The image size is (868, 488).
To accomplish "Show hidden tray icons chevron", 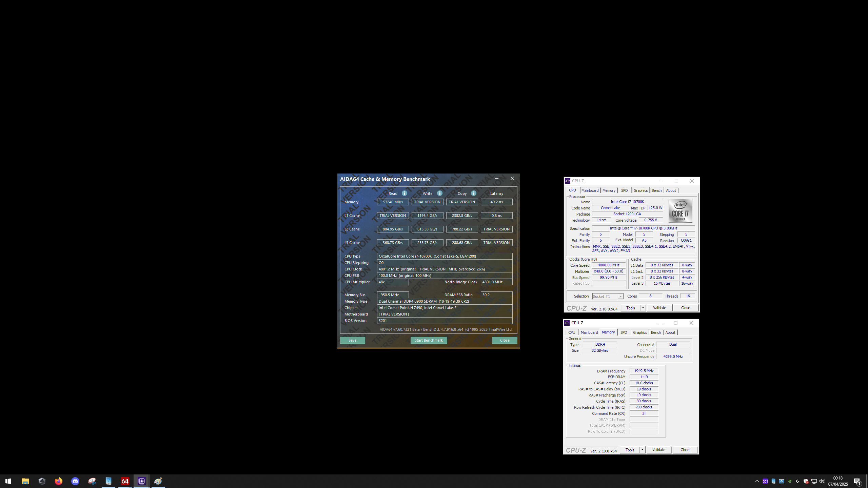I will click(757, 481).
